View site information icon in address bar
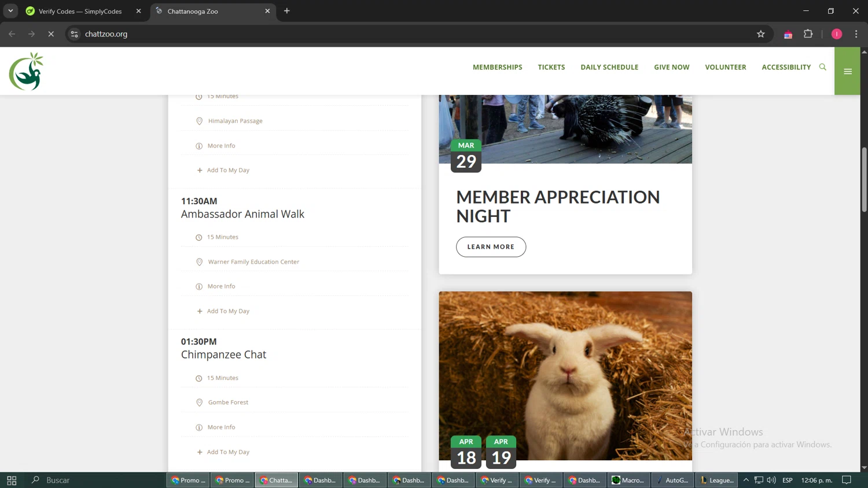The width and height of the screenshot is (868, 488). [x=74, y=34]
